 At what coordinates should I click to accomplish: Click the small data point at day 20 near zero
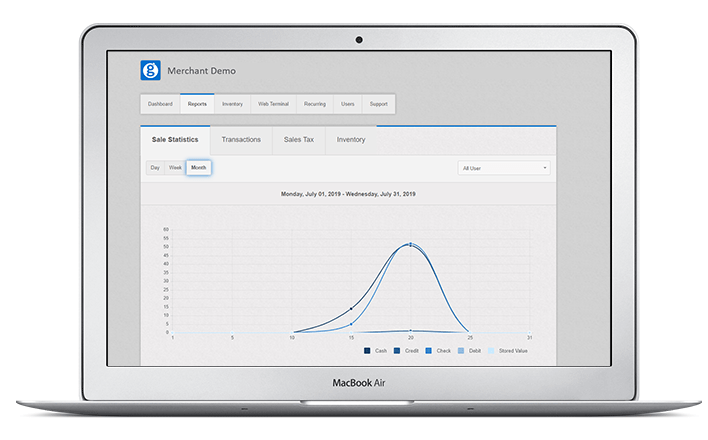click(410, 331)
